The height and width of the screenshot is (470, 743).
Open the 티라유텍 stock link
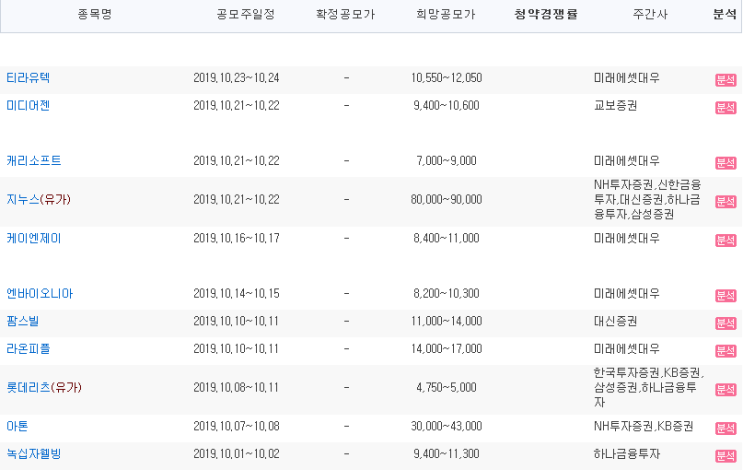(28, 78)
